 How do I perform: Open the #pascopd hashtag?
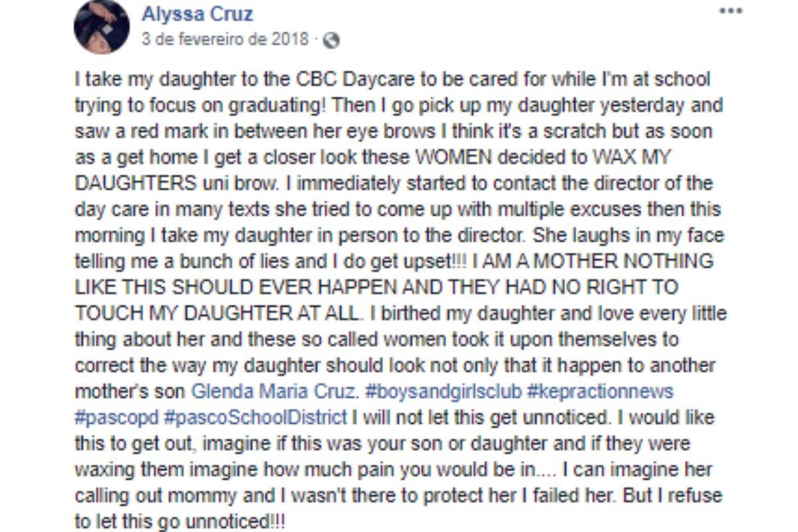[116, 418]
